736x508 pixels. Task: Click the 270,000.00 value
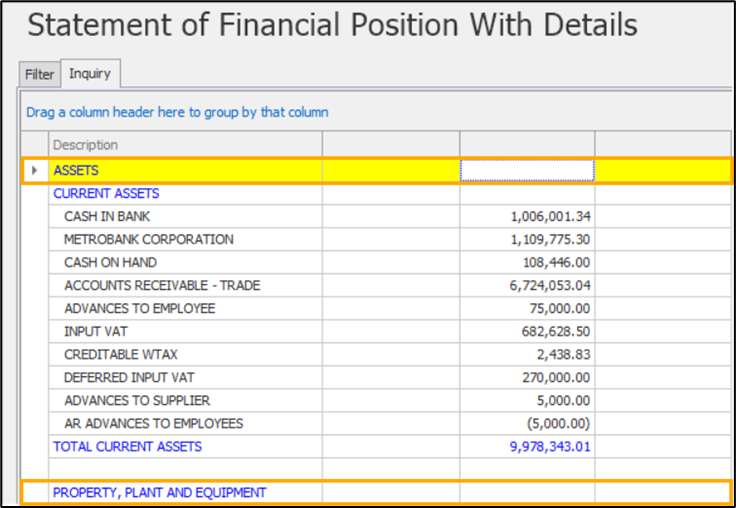click(557, 377)
